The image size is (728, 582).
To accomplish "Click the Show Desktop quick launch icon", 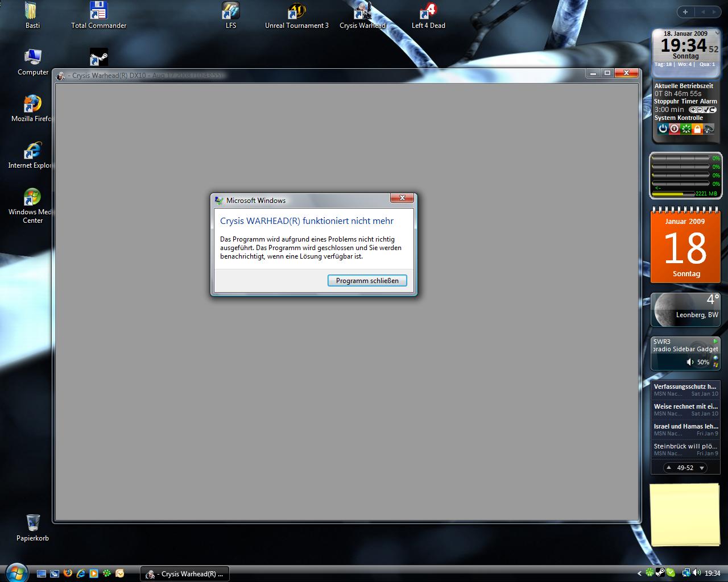I will (42, 573).
